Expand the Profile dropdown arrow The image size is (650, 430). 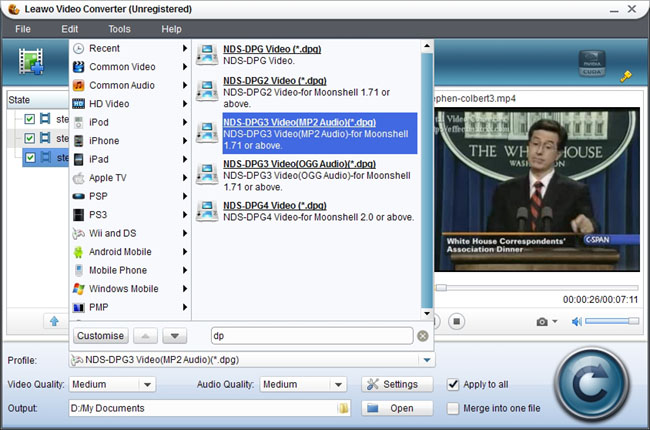427,360
